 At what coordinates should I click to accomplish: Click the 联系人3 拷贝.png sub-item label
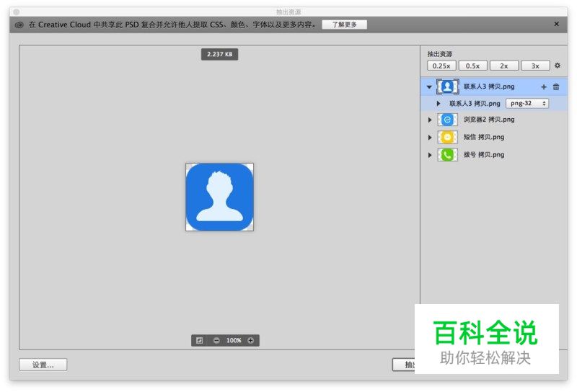pyautogui.click(x=475, y=104)
